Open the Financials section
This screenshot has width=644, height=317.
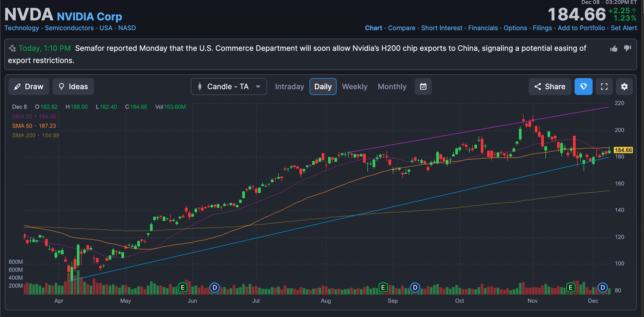(483, 28)
